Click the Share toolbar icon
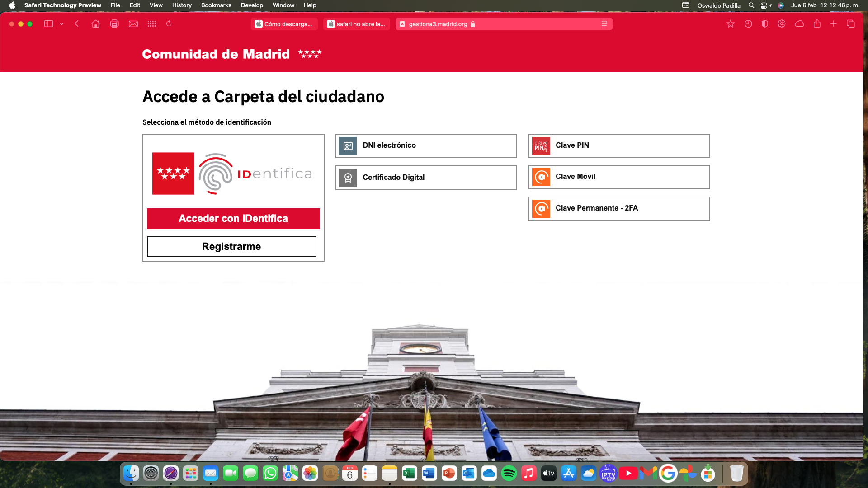The image size is (868, 488). click(817, 24)
